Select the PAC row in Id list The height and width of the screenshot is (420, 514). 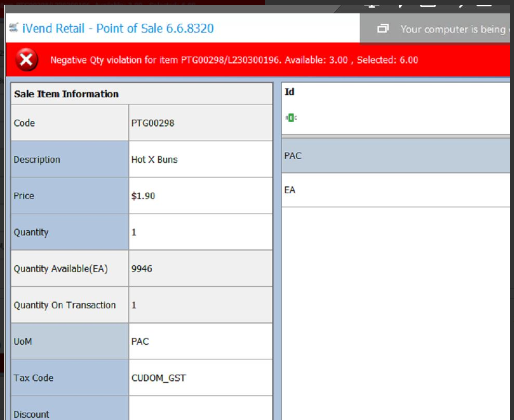point(396,156)
